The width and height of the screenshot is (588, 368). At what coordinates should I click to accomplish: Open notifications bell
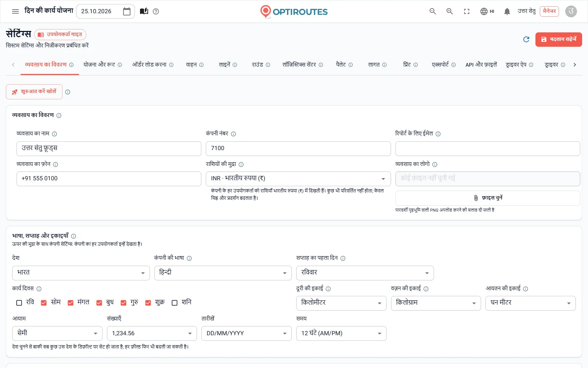click(507, 11)
